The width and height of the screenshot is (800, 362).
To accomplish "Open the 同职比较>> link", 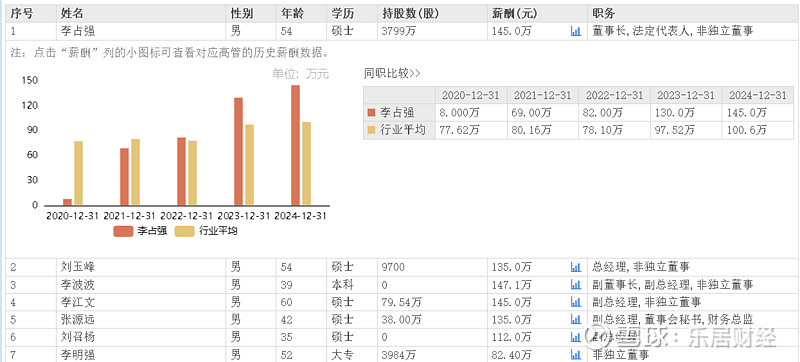I will (392, 73).
